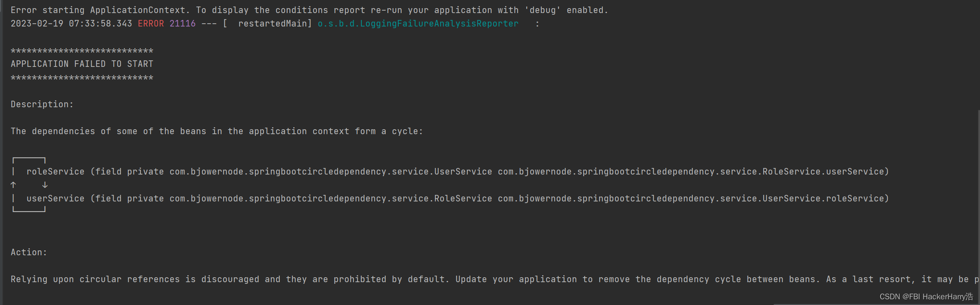Viewport: 980px width, 305px height.
Task: Click the 'Error starting ApplicationContext' line
Action: pyautogui.click(x=309, y=10)
